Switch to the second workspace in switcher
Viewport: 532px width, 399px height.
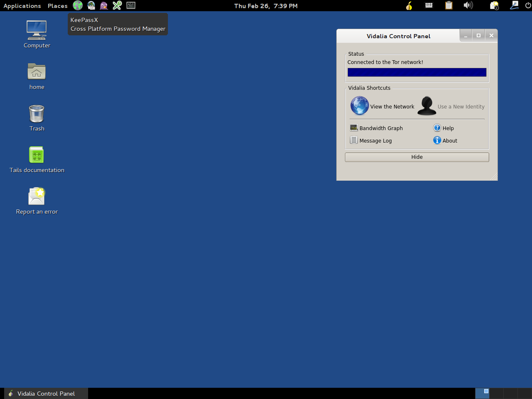(496, 393)
